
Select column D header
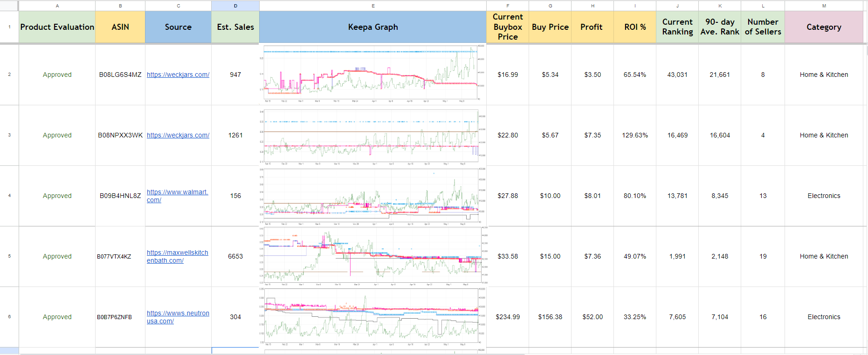235,6
